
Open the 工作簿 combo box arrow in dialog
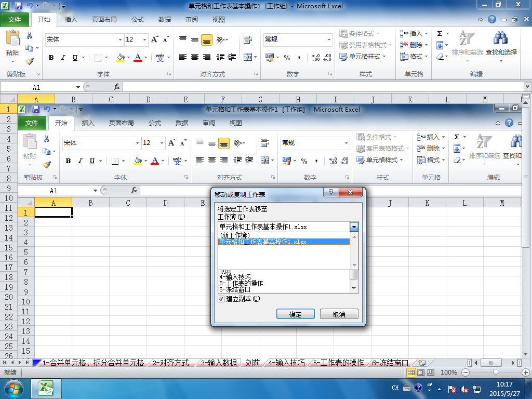coord(354,227)
